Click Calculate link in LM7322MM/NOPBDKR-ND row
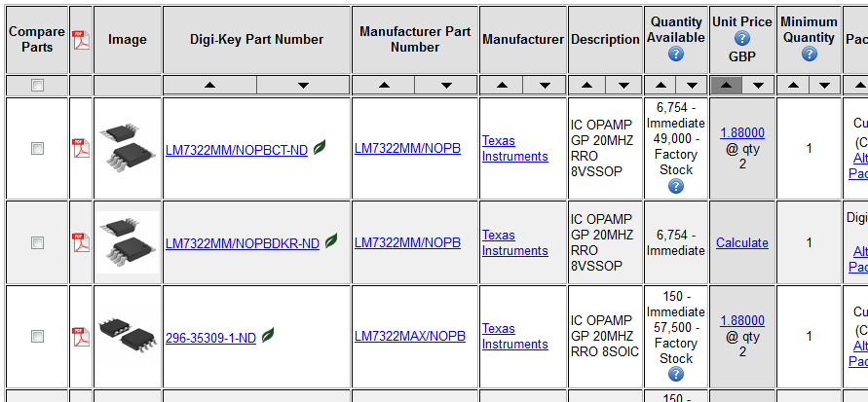This screenshot has width=868, height=402. 741,242
